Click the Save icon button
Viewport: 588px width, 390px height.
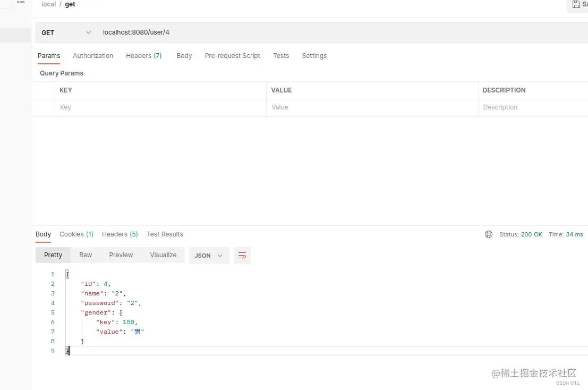tap(576, 4)
